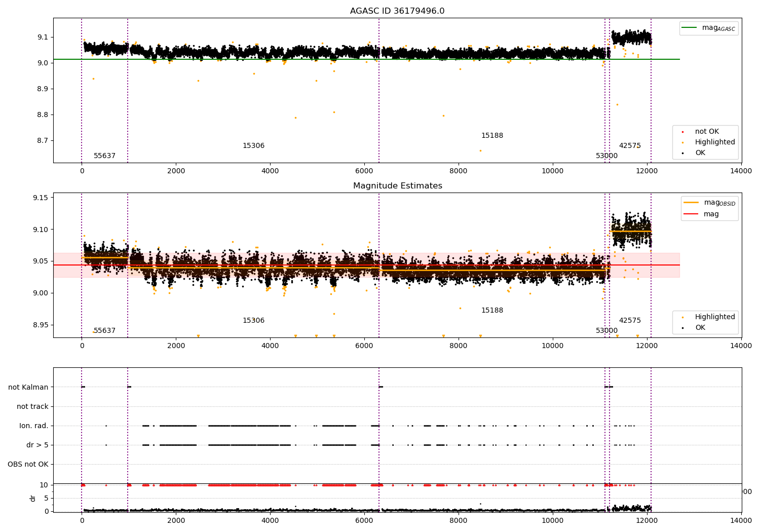Click OBSID annotation 53000 in the middle plot
The width and height of the screenshot is (760, 532).
606,331
